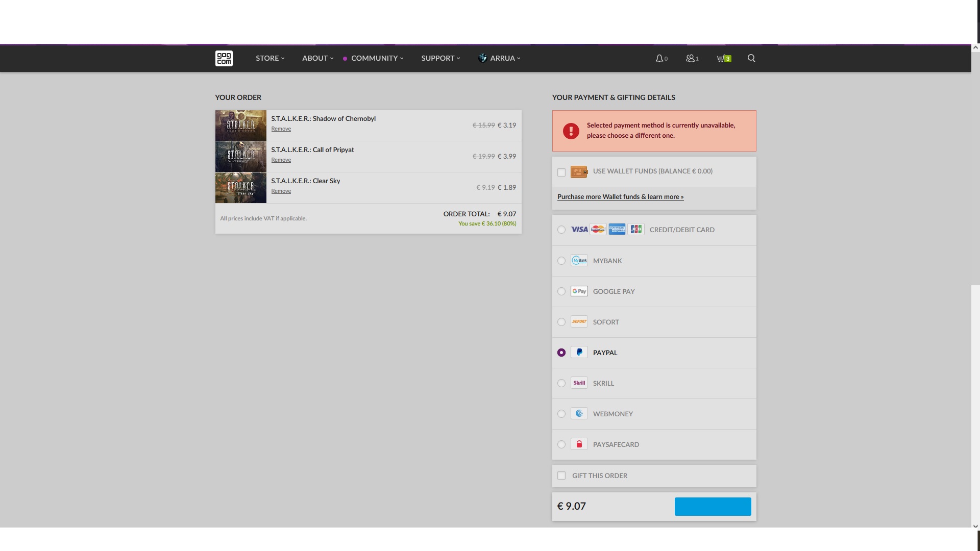Click the Skrill logo icon

(x=579, y=383)
